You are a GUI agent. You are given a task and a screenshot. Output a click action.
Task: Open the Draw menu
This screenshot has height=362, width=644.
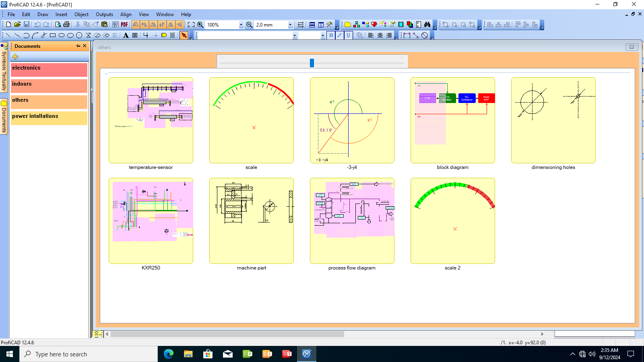[x=43, y=14]
